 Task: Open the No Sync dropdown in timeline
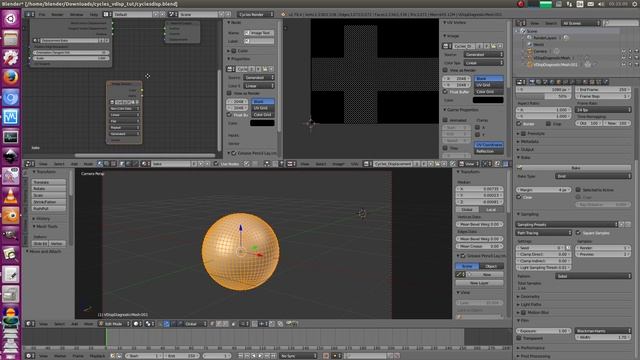(x=298, y=356)
